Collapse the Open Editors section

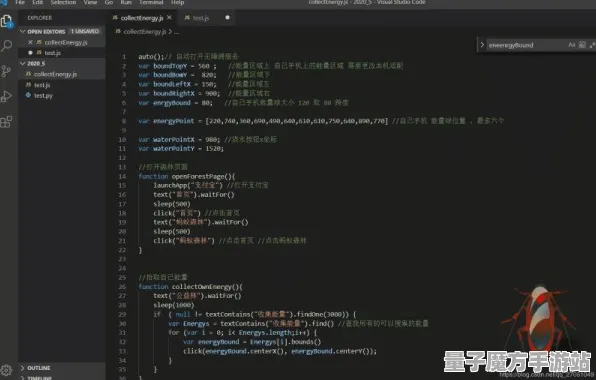tap(23, 31)
